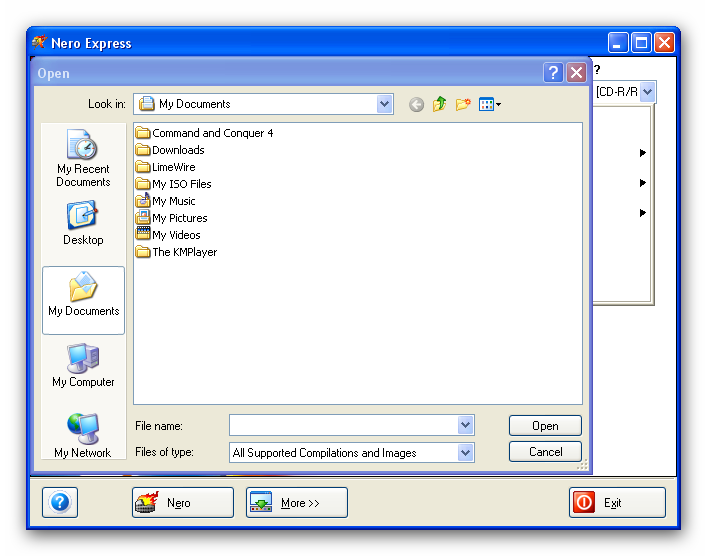
Task: Select the My Videos folder
Action: (168, 234)
